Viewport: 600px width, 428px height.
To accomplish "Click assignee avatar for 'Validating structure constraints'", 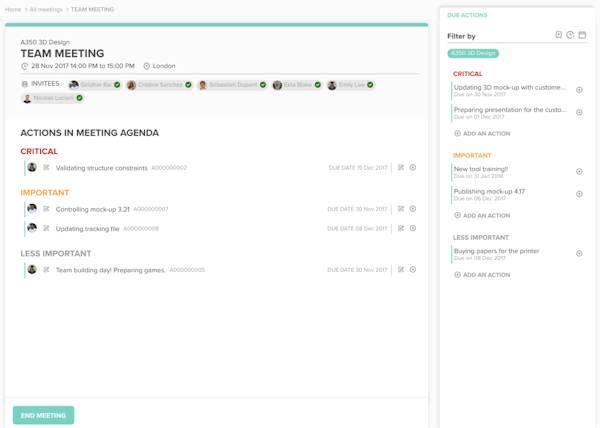I will point(32,167).
